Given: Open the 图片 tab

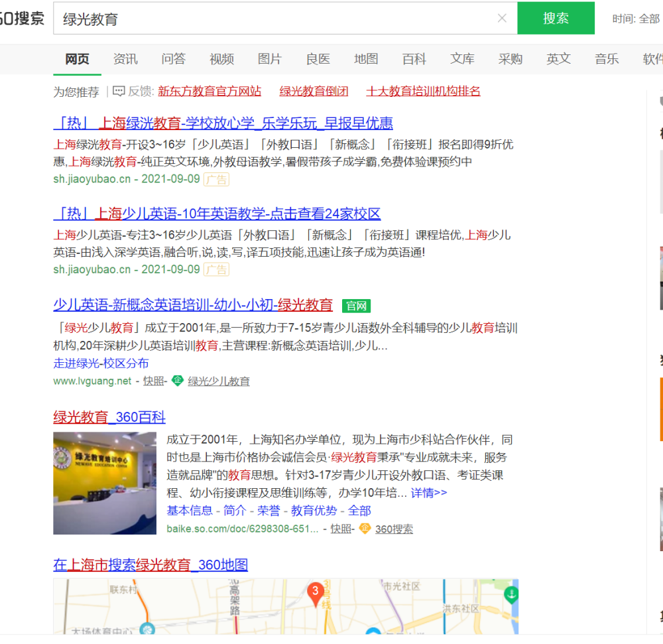Looking at the screenshot, I should [x=270, y=59].
